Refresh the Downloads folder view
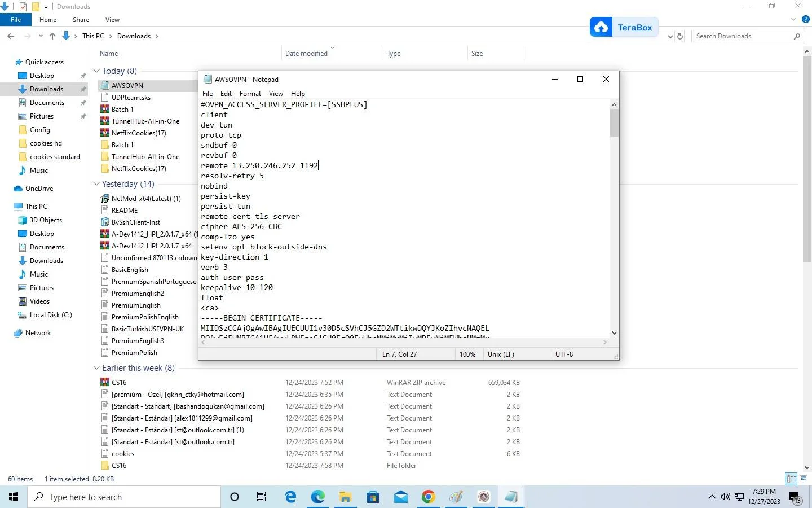Image resolution: width=812 pixels, height=508 pixels. coord(680,36)
